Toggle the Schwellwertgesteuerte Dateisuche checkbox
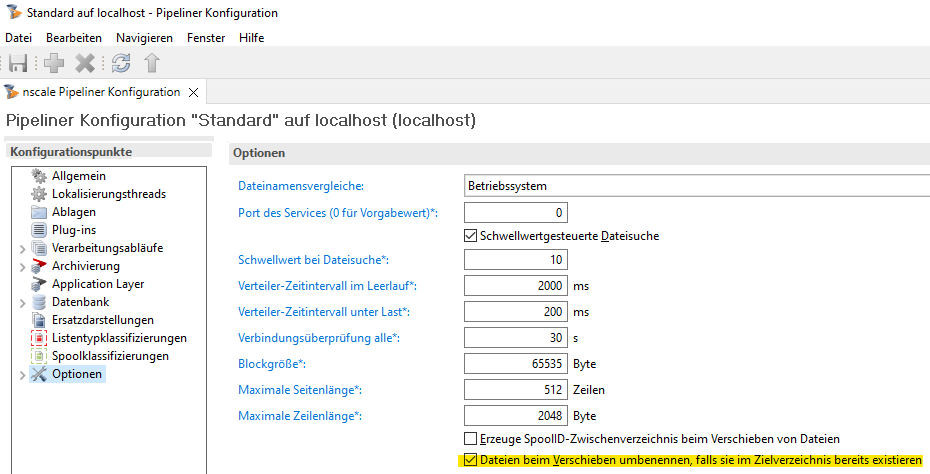The width and height of the screenshot is (930, 474). [472, 236]
